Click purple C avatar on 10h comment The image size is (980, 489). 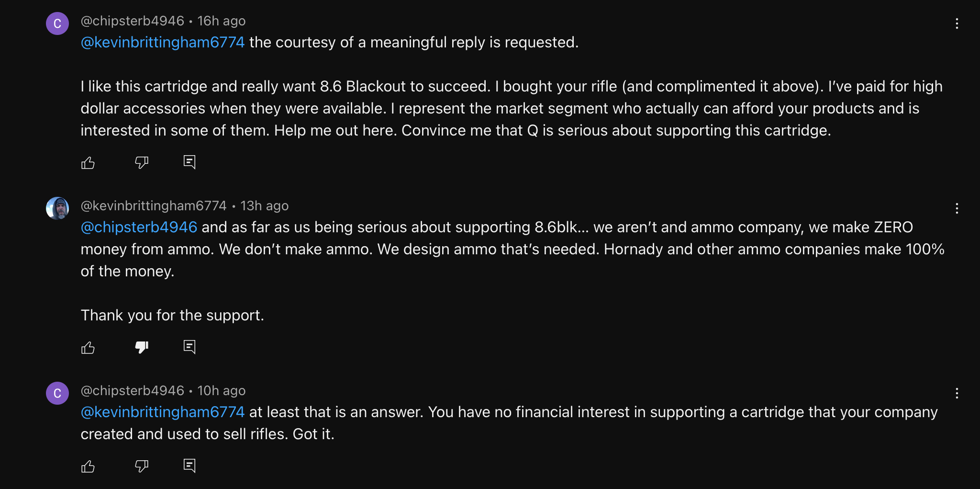click(x=57, y=393)
